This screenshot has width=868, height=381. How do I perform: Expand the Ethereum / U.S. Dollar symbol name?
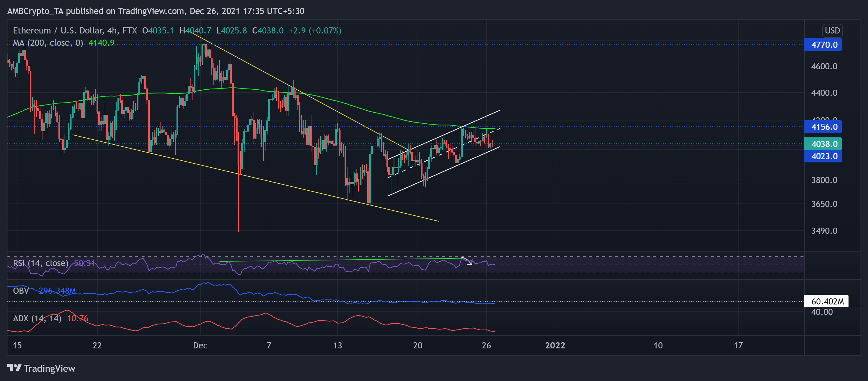pos(59,30)
